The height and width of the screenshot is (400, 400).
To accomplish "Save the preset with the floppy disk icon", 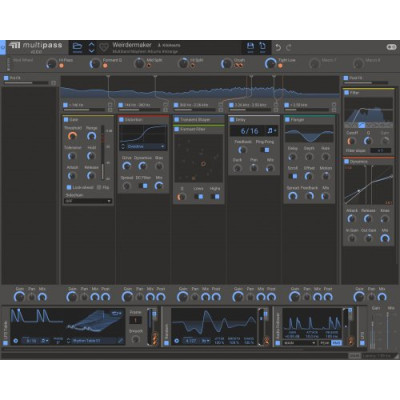I will 250,46.
